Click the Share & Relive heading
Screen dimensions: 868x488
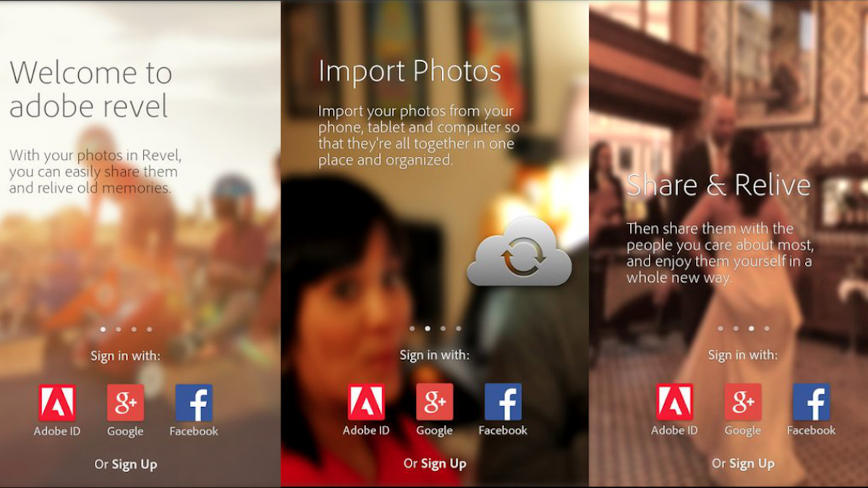click(718, 185)
